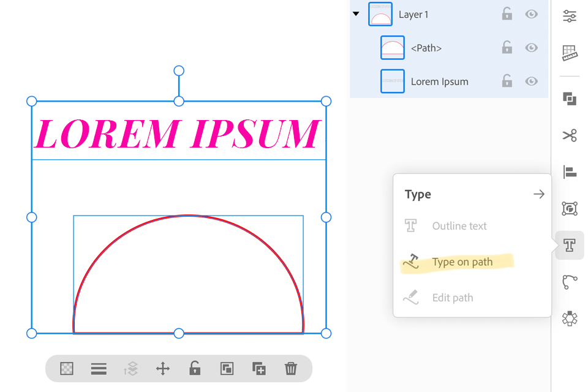
Task: Choose Edit path in the Type panel
Action: pyautogui.click(x=453, y=298)
